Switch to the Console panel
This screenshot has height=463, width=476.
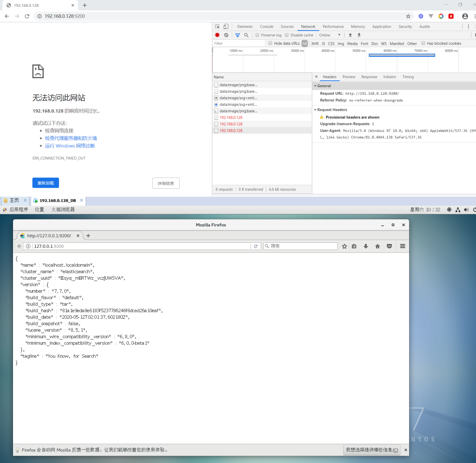click(x=266, y=26)
